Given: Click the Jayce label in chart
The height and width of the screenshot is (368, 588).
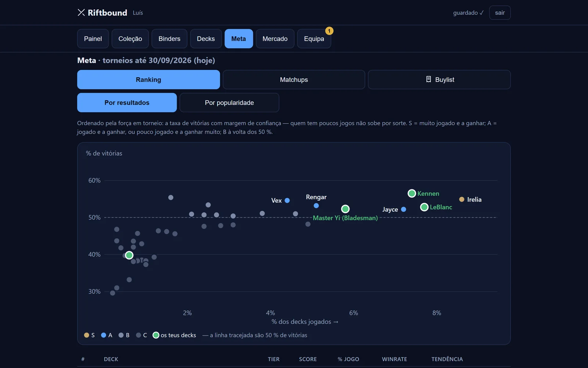Looking at the screenshot, I should click(x=390, y=209).
